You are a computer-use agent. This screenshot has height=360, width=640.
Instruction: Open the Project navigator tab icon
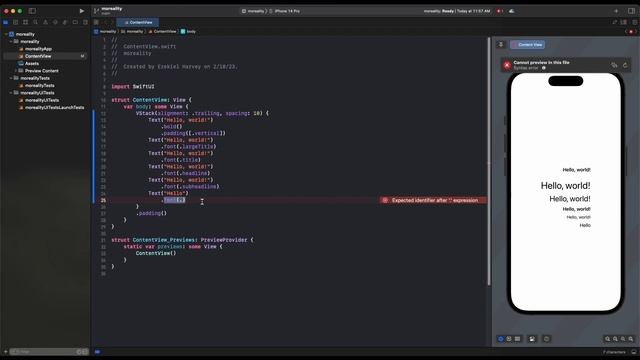6,22
